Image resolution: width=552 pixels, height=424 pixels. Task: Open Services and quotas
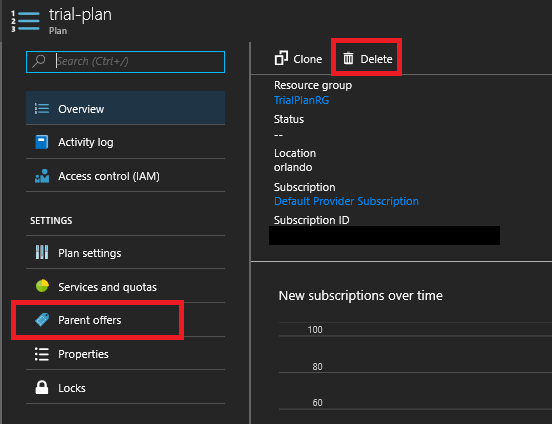pyautogui.click(x=125, y=286)
